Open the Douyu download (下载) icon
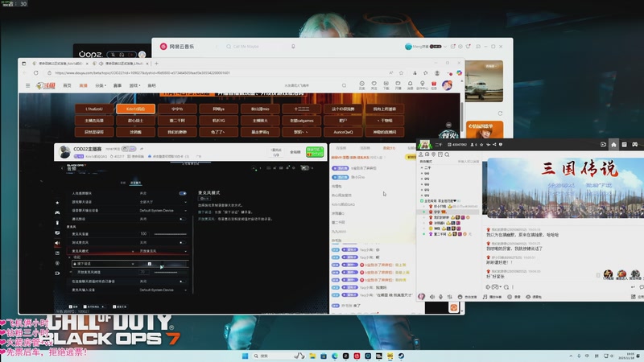The width and height of the screenshot is (644, 362). [x=386, y=85]
